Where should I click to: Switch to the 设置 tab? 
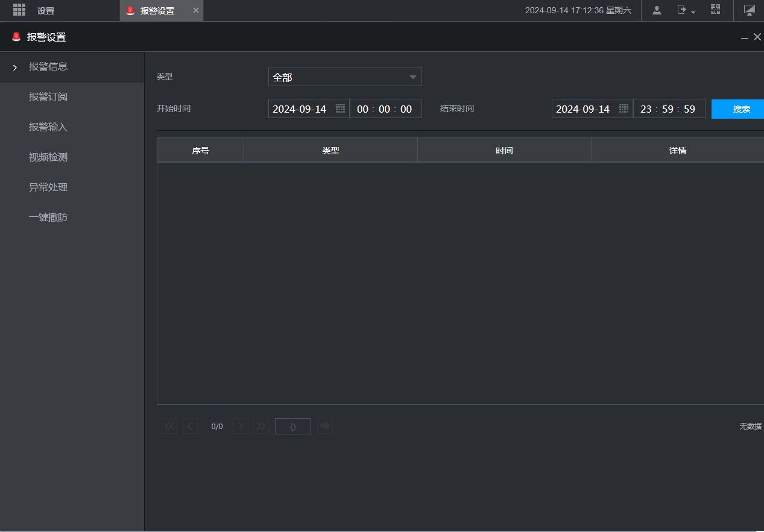46,11
